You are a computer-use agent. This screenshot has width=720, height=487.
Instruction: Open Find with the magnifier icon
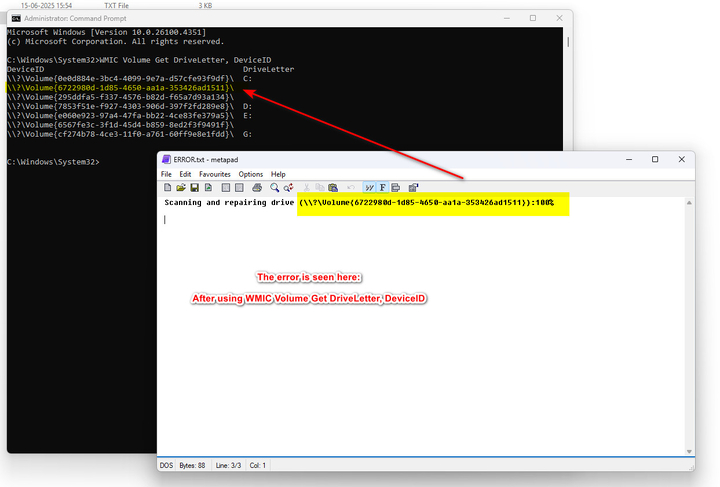(275, 187)
